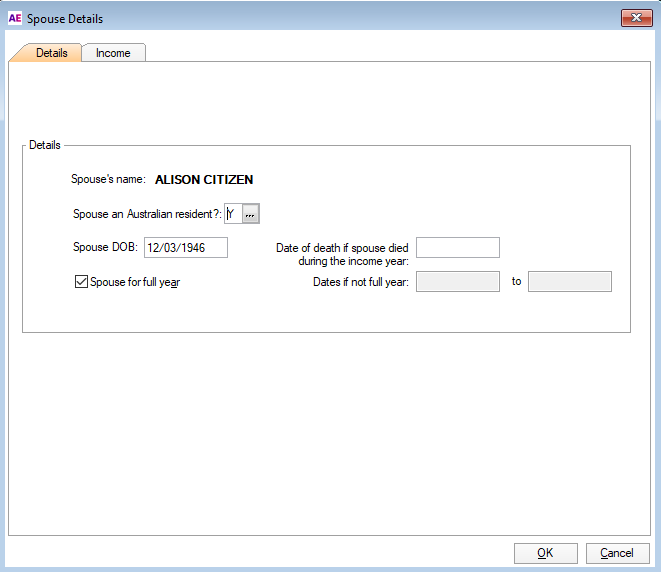661x572 pixels.
Task: Click the date of death input field
Action: click(x=457, y=248)
